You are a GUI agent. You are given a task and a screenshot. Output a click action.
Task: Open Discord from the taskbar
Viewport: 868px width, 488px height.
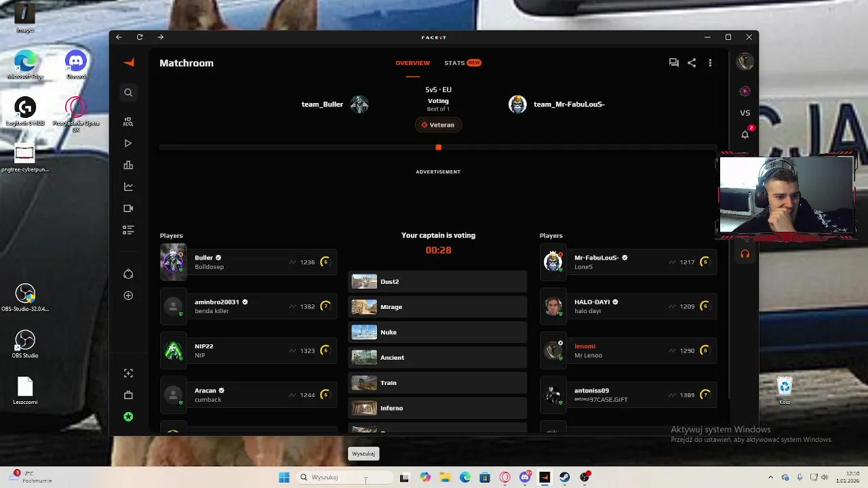525,477
